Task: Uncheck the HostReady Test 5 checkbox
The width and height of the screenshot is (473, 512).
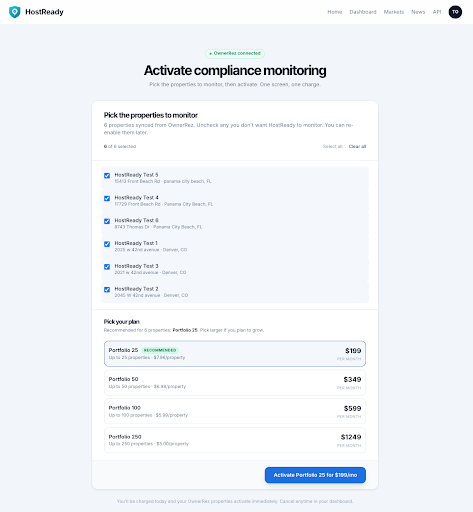Action: pyautogui.click(x=107, y=176)
